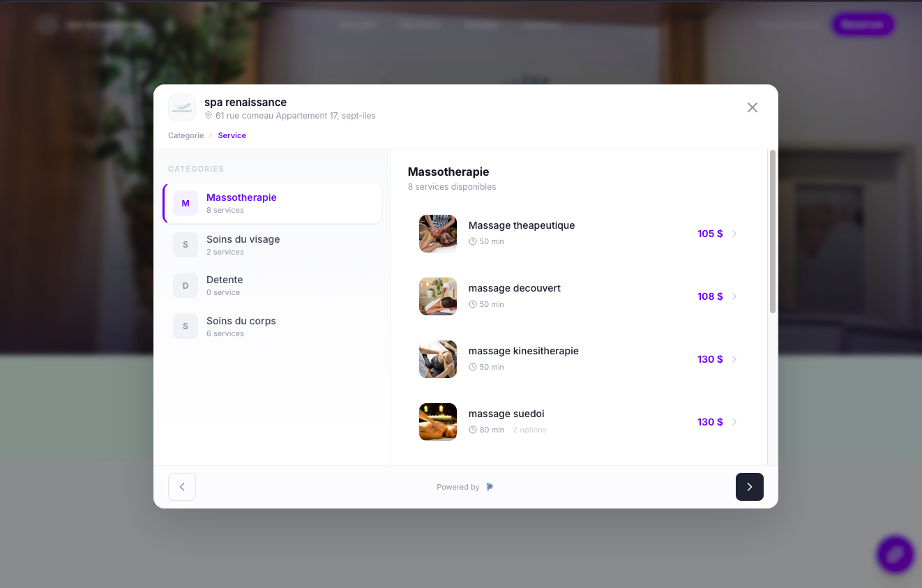Image resolution: width=922 pixels, height=588 pixels.
Task: Open the massage decouvert photo thumbnail
Action: coord(438,296)
